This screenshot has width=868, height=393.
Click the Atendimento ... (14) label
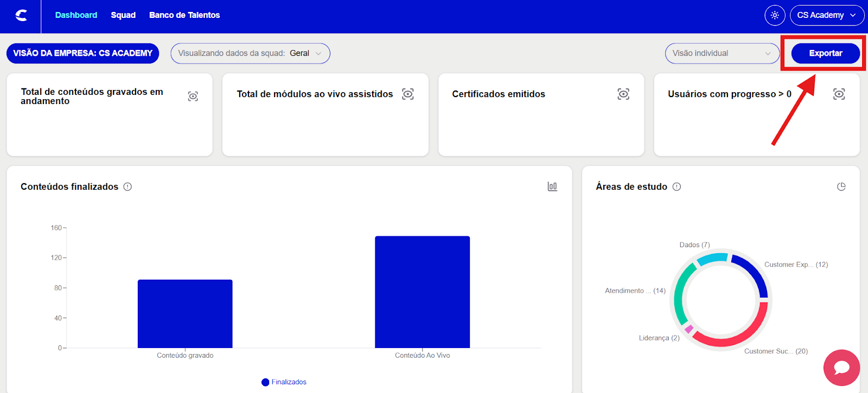(635, 291)
